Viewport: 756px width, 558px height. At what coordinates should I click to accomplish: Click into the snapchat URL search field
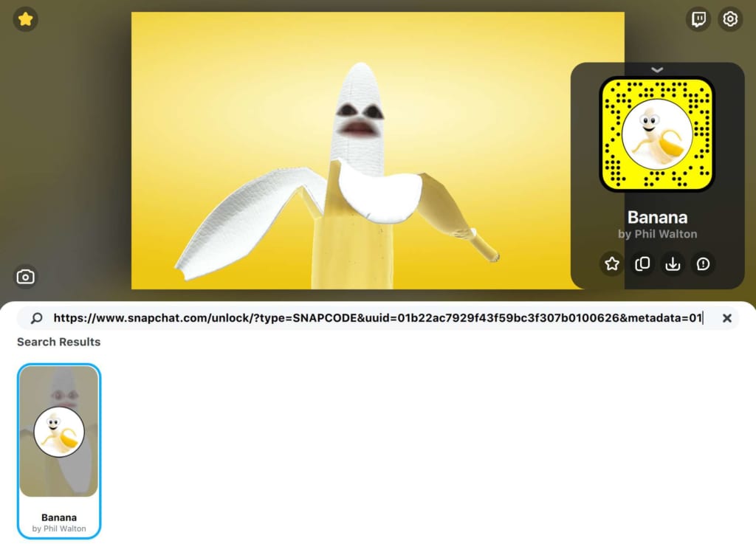coord(377,318)
